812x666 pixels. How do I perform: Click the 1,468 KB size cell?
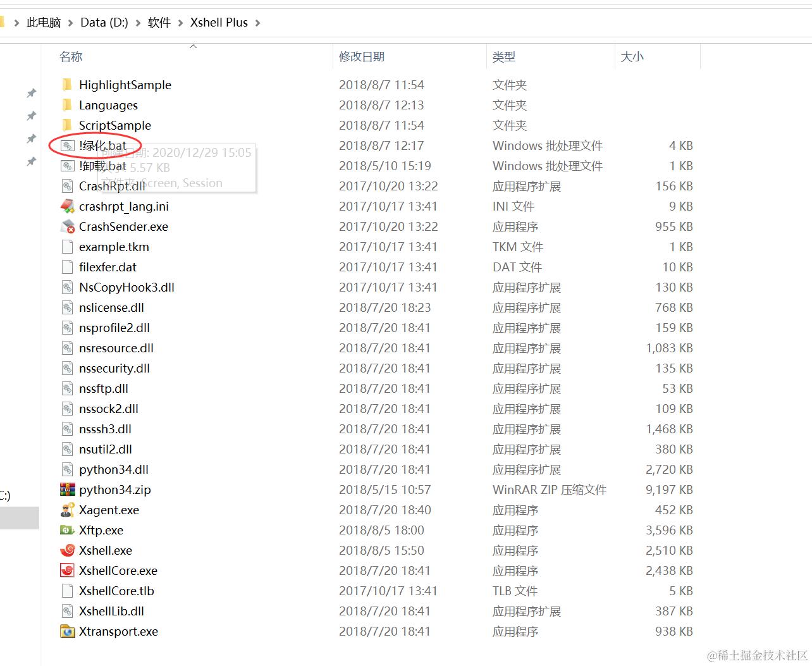(669, 429)
